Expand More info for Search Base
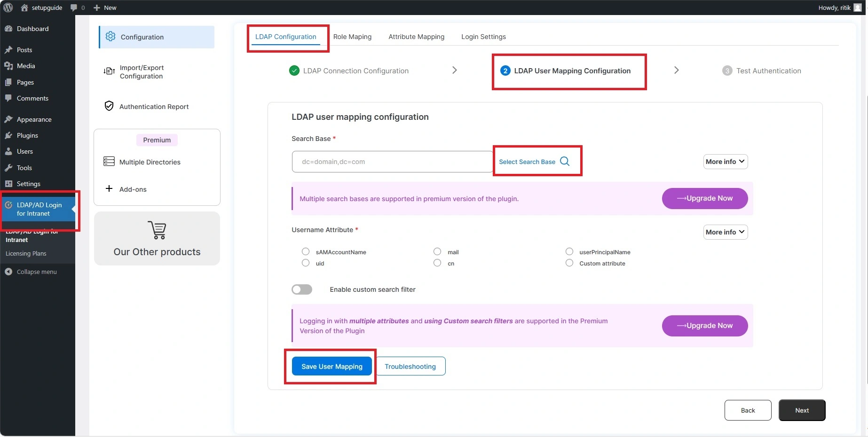The image size is (868, 437). pos(726,162)
